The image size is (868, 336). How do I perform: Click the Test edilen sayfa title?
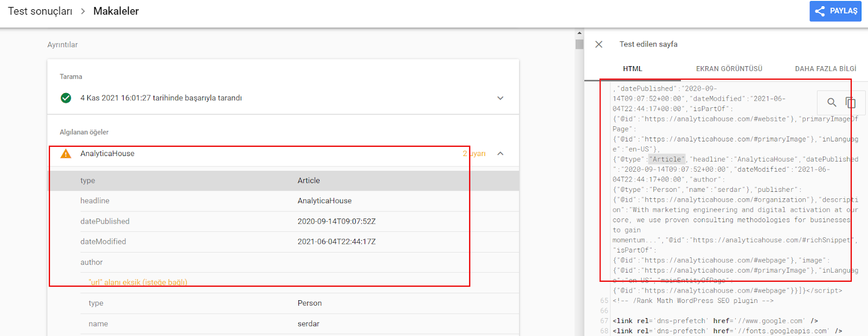(x=648, y=44)
